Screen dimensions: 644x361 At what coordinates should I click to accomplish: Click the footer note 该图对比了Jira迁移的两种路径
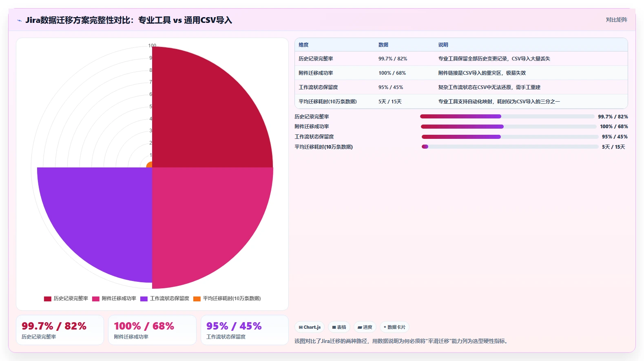tap(402, 341)
